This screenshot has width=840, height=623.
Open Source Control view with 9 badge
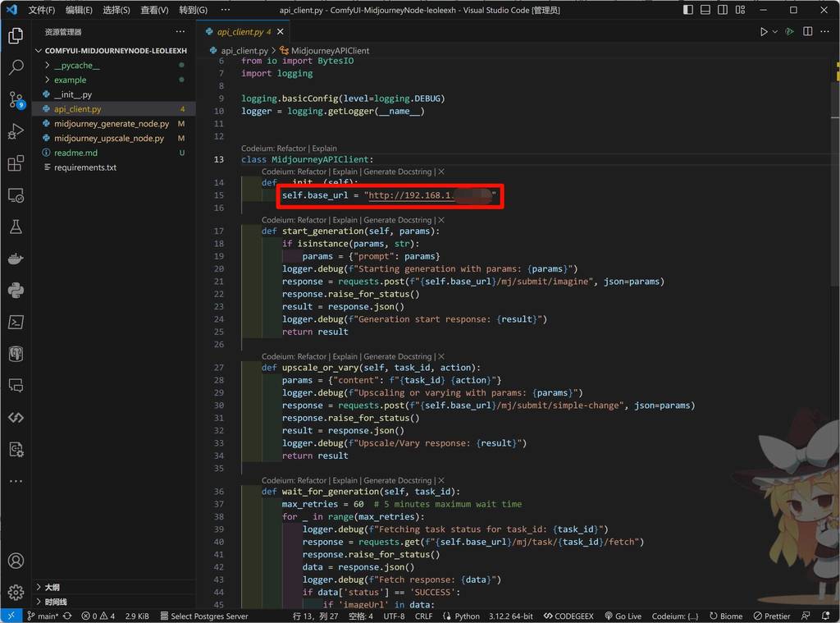tap(16, 99)
